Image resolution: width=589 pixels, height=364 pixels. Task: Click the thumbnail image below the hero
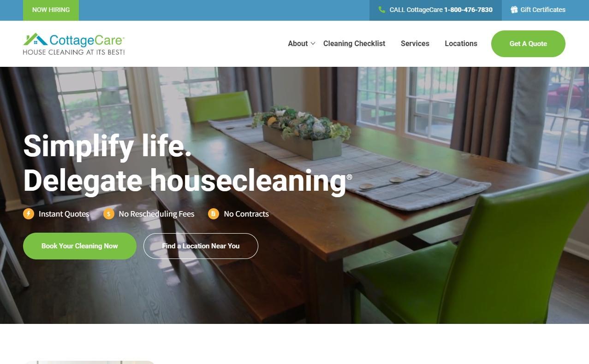tap(89, 362)
